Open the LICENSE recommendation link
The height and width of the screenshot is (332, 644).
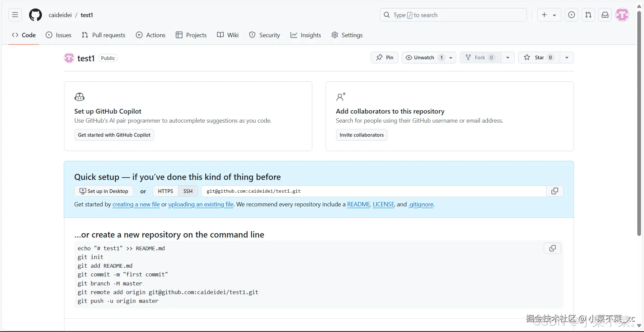383,204
